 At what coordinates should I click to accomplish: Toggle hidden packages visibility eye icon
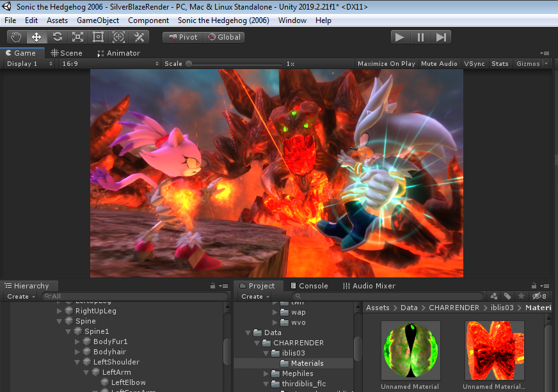pyautogui.click(x=539, y=296)
